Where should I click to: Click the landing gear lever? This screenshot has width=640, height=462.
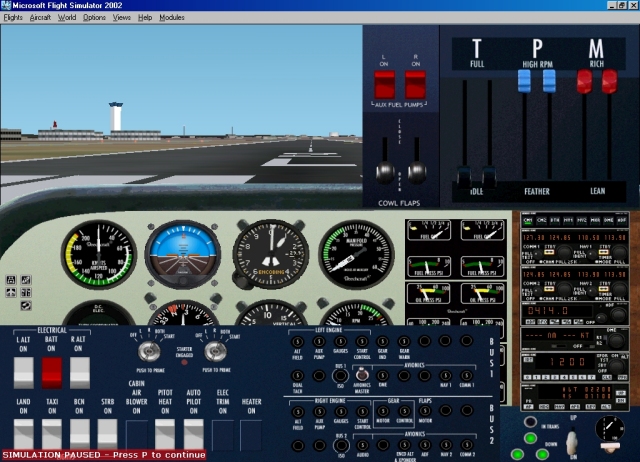click(x=572, y=442)
